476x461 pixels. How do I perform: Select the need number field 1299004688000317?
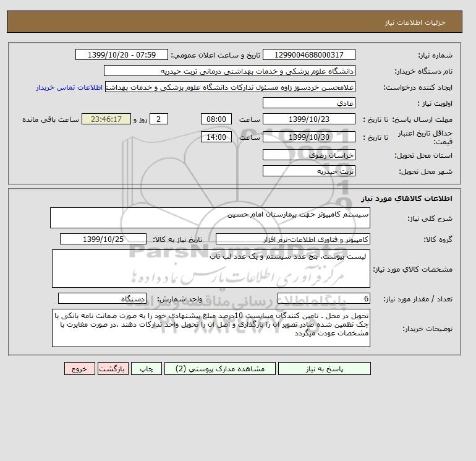[308, 54]
